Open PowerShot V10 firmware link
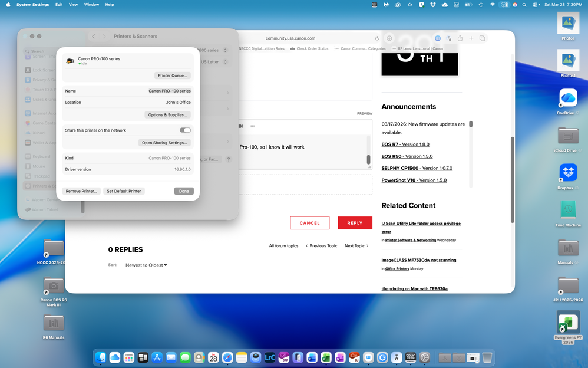The image size is (588, 368). (414, 180)
